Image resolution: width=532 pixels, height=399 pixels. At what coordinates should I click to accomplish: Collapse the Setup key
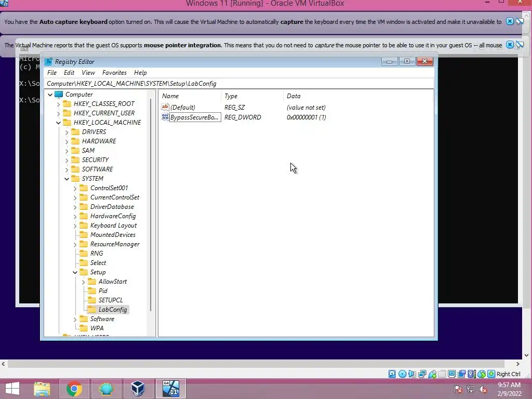[75, 272]
